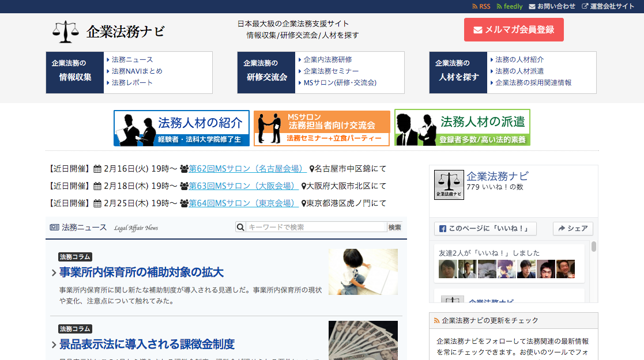Image resolution: width=644 pixels, height=360 pixels.
Task: Open the 法務レポート menu link
Action: [x=132, y=82]
